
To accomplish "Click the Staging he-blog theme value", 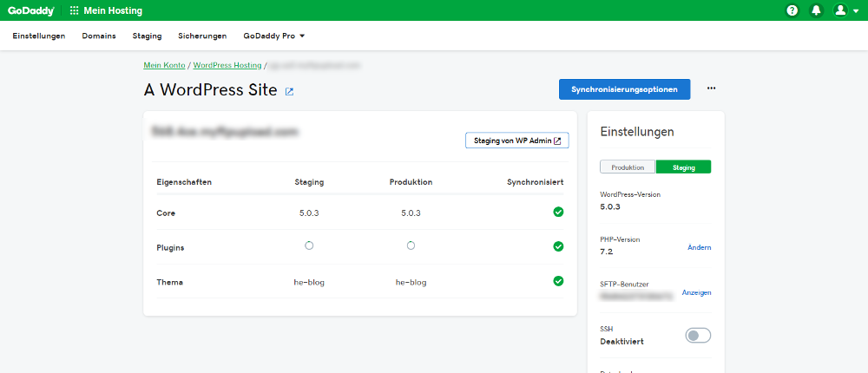I will tap(309, 282).
